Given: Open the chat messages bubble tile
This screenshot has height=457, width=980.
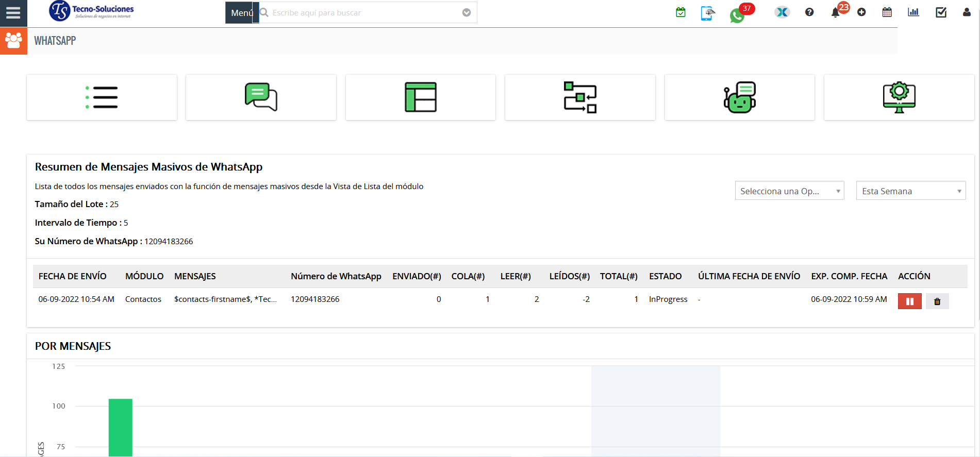Looking at the screenshot, I should (x=261, y=97).
